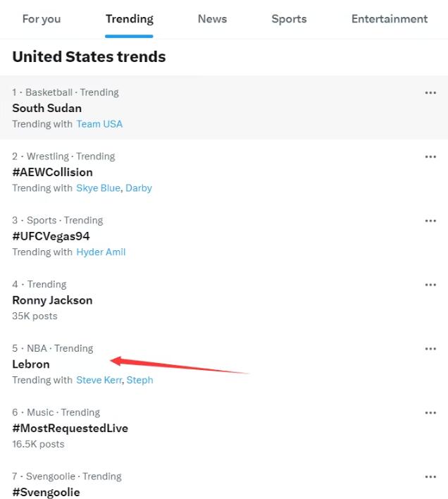Open the Hyder Amil link
The height and width of the screenshot is (499, 448).
click(x=101, y=252)
